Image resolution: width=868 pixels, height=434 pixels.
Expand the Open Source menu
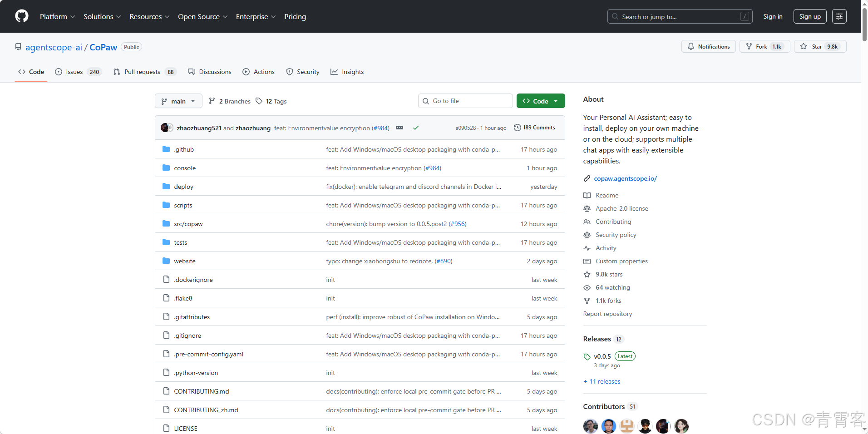click(x=202, y=16)
